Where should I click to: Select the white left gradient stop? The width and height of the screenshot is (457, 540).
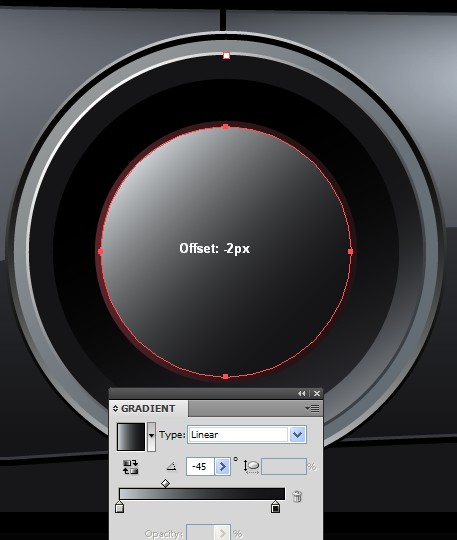120,507
